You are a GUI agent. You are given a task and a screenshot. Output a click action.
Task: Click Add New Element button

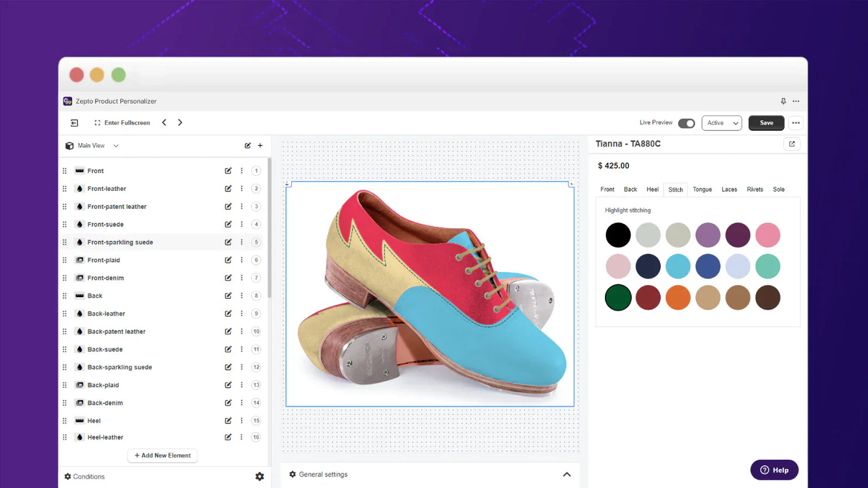[162, 456]
